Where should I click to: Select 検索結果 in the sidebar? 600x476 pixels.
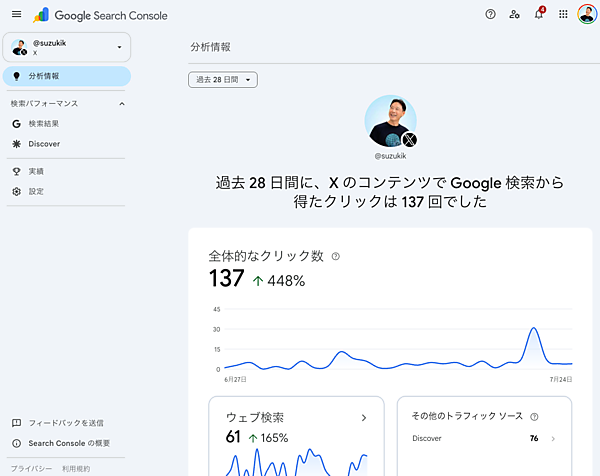coord(44,124)
